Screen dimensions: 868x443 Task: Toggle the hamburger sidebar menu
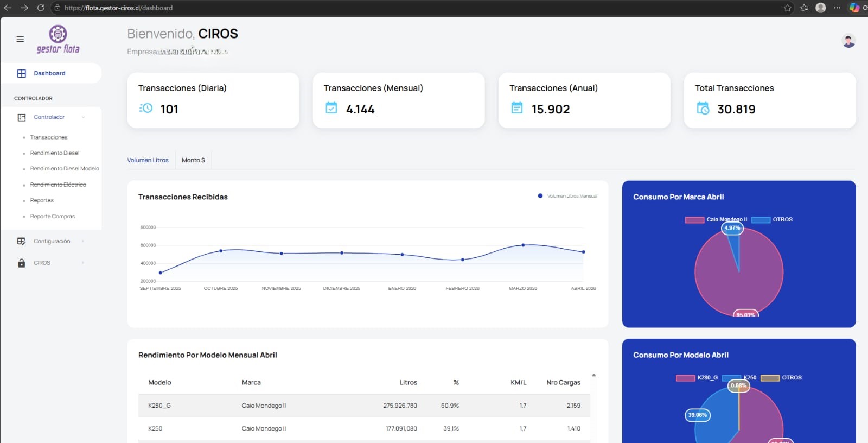click(20, 39)
